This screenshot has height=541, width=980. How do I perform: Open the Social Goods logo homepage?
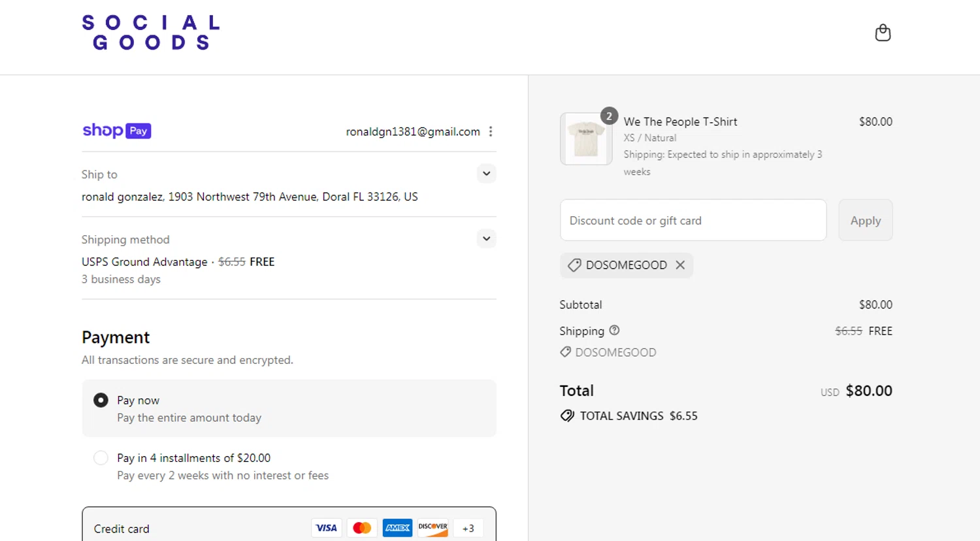[151, 33]
